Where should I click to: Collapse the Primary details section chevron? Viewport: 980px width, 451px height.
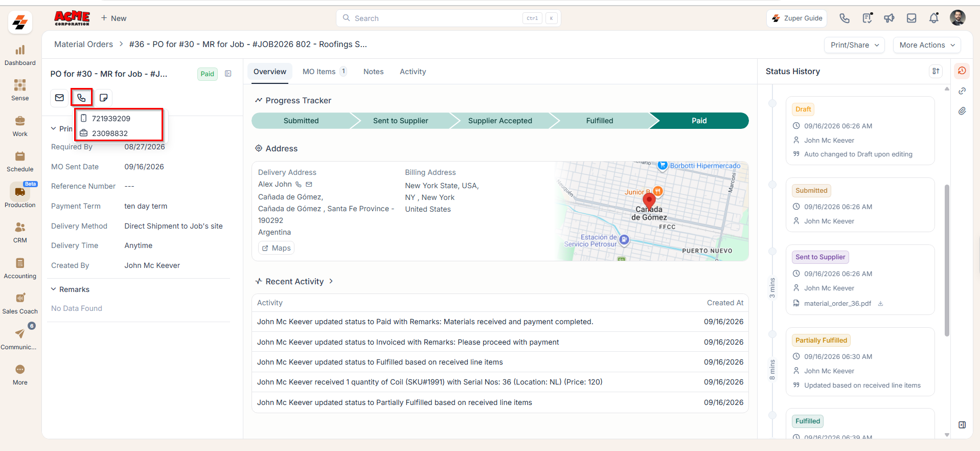tap(54, 129)
